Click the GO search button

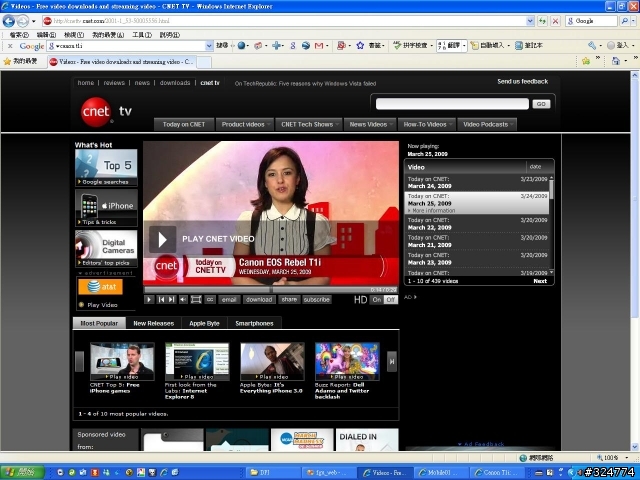click(541, 104)
